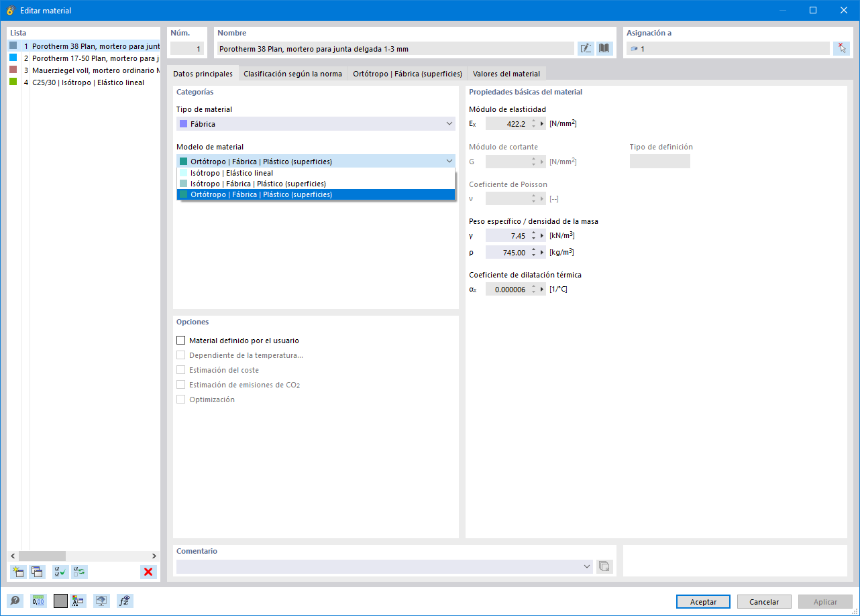This screenshot has height=616, width=860.
Task: Click the Cancelar button
Action: pyautogui.click(x=764, y=602)
